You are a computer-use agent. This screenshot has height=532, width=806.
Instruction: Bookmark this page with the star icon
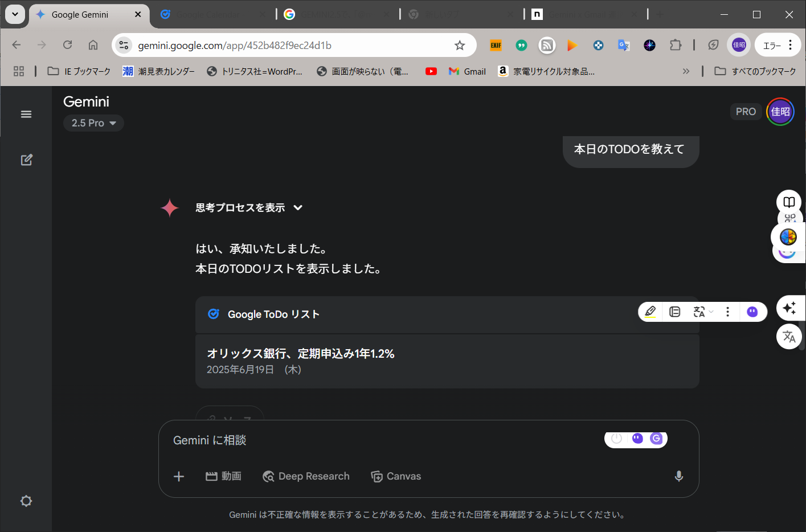click(460, 46)
